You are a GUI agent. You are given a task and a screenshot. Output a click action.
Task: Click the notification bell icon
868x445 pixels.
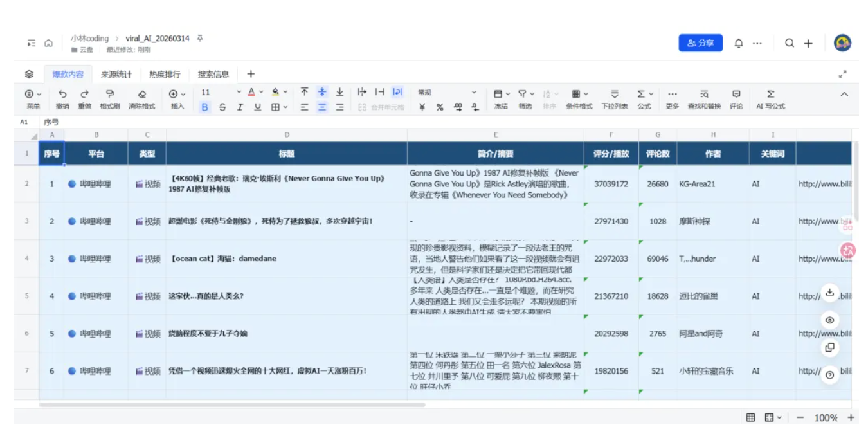[739, 43]
